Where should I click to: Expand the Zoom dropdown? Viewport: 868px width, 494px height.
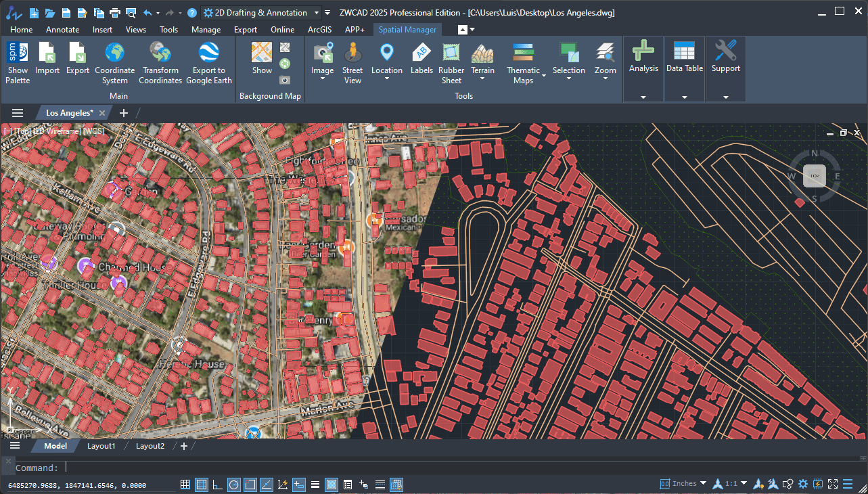pos(606,78)
